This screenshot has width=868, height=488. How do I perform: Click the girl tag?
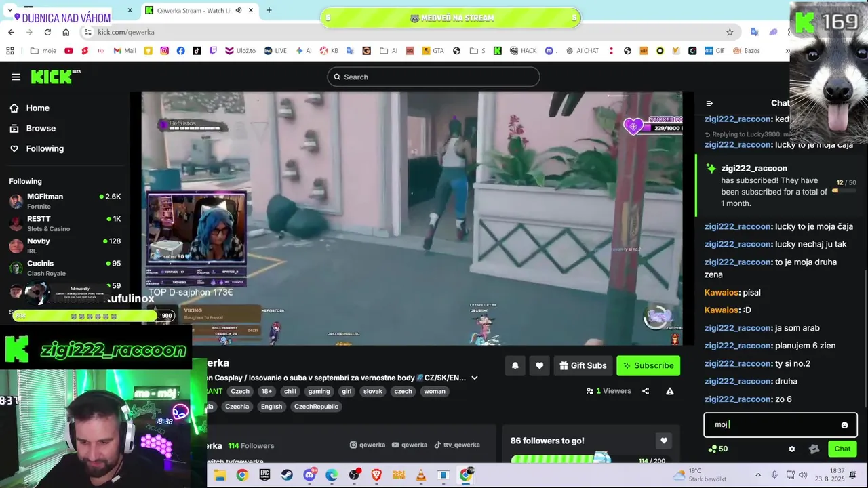[x=347, y=391]
